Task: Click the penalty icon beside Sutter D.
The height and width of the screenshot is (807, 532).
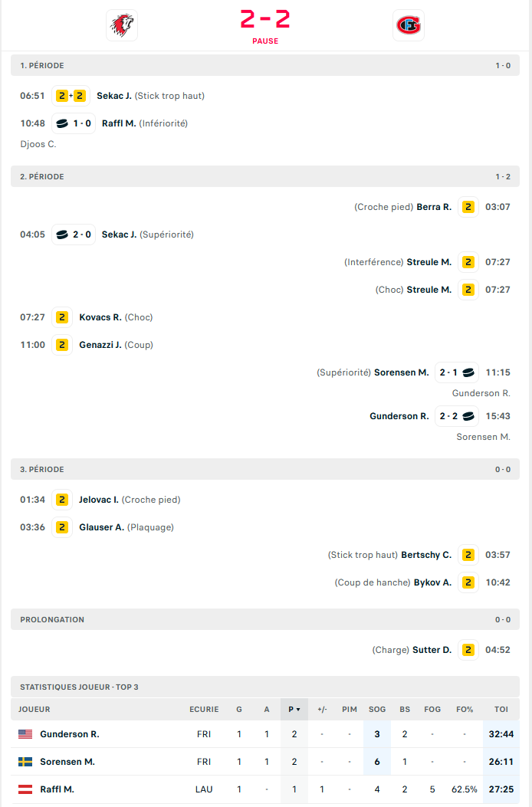Action: point(468,650)
